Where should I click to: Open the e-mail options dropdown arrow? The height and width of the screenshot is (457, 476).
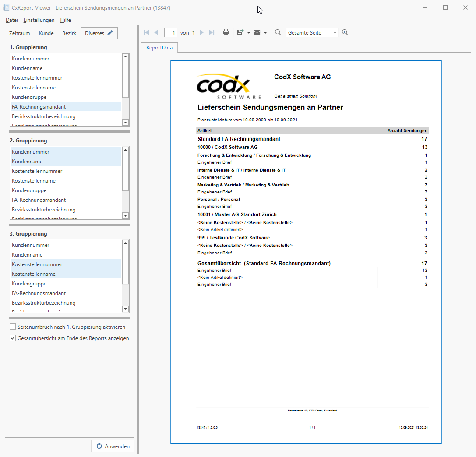tap(265, 33)
